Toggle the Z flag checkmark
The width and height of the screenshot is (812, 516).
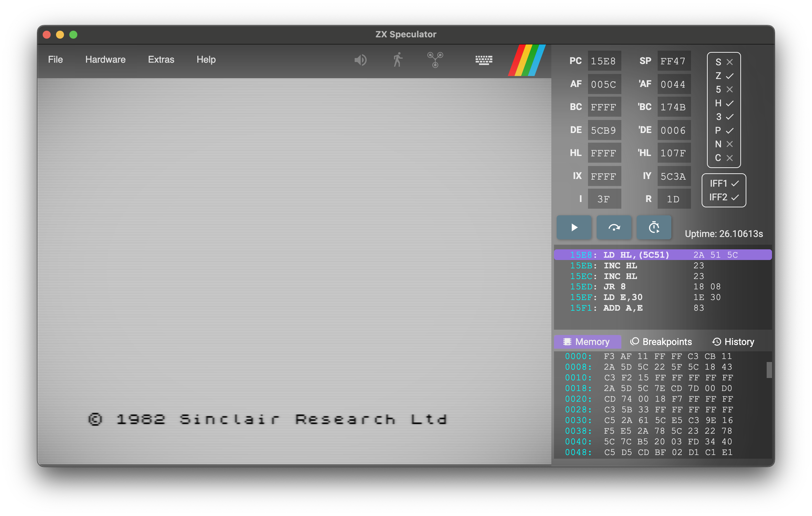coord(729,76)
